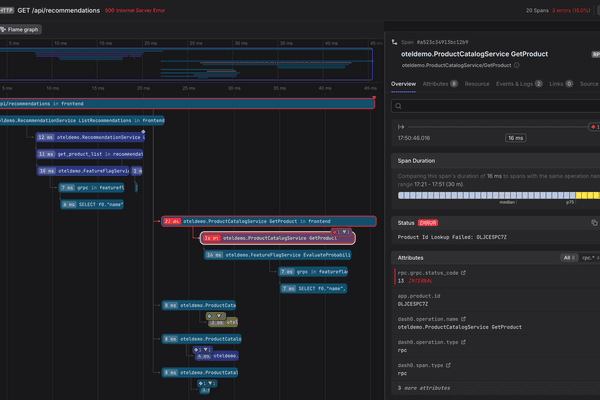This screenshot has width=600, height=400.
Task: Click the timeline start arrow icon
Action: click(401, 127)
